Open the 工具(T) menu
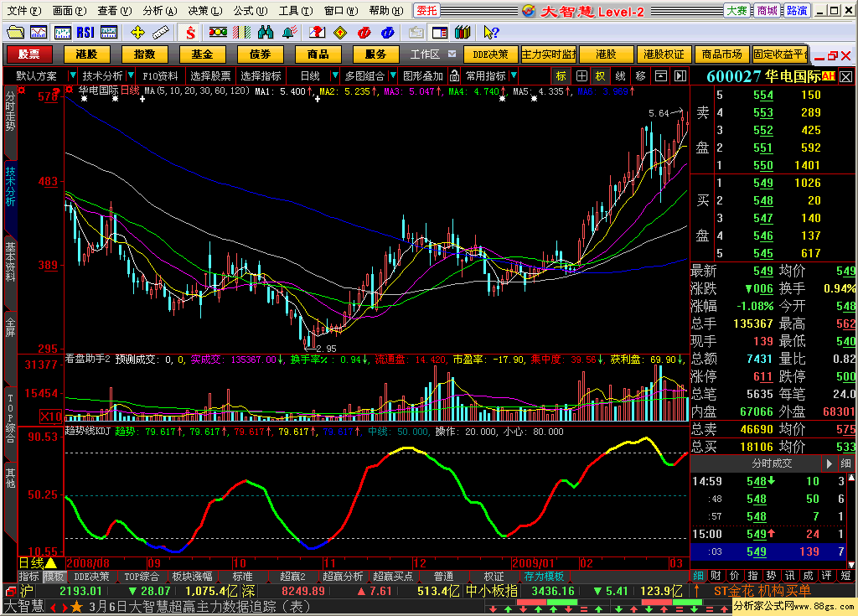The width and height of the screenshot is (858, 616). (x=296, y=10)
